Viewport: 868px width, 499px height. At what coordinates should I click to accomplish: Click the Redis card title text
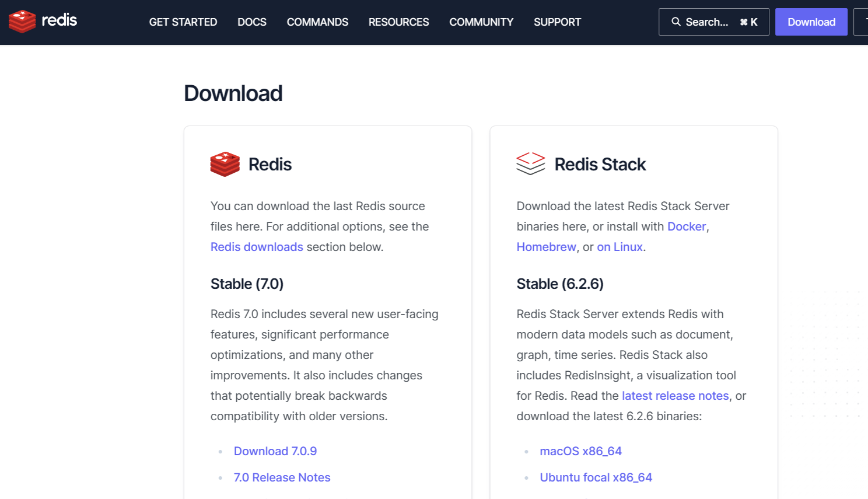pyautogui.click(x=270, y=165)
